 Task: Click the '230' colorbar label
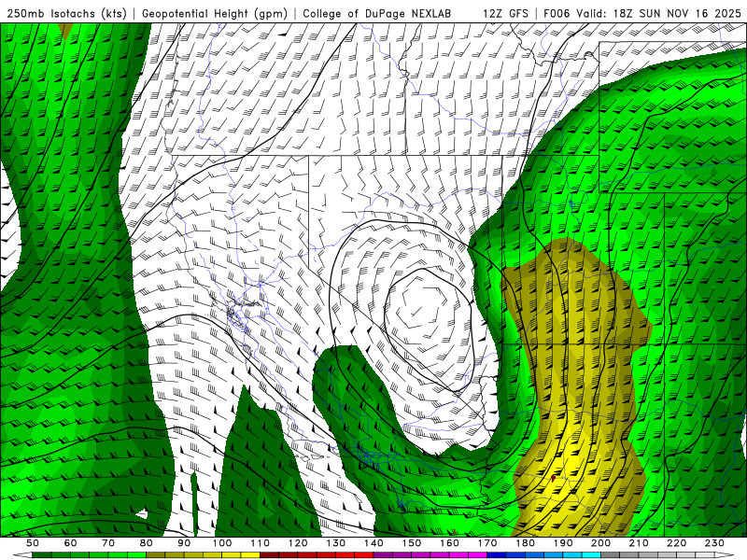coord(714,543)
